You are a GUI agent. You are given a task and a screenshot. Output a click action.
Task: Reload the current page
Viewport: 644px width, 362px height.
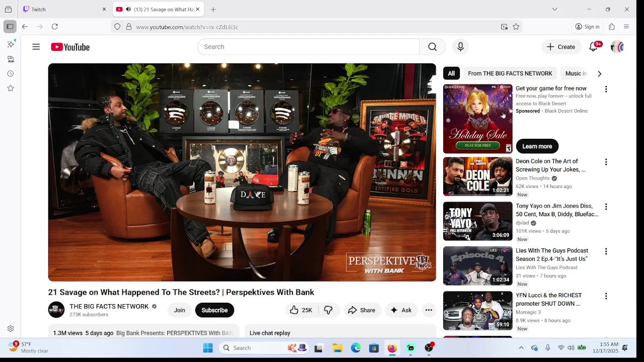pos(55,27)
